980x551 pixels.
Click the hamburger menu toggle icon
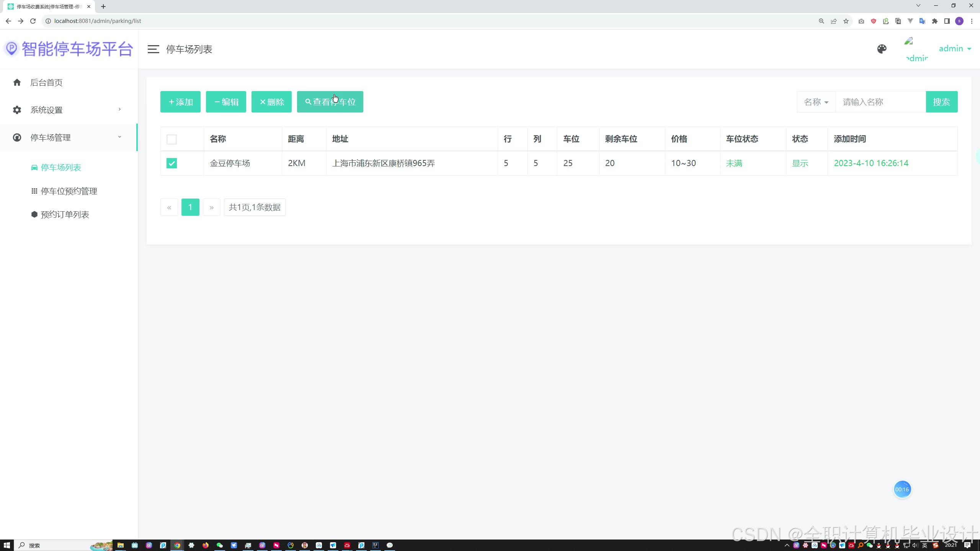click(x=153, y=49)
